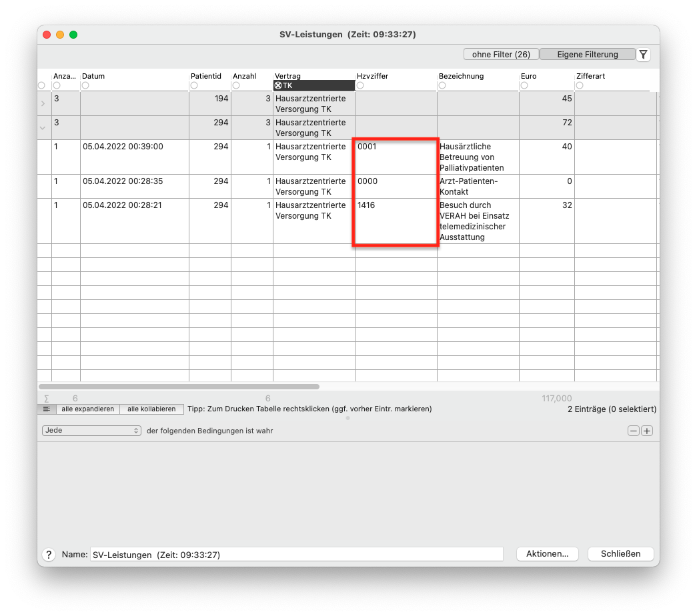Screen dimensions: 697x616
Task: Switch to Eigene Filterung tab
Action: (x=587, y=54)
